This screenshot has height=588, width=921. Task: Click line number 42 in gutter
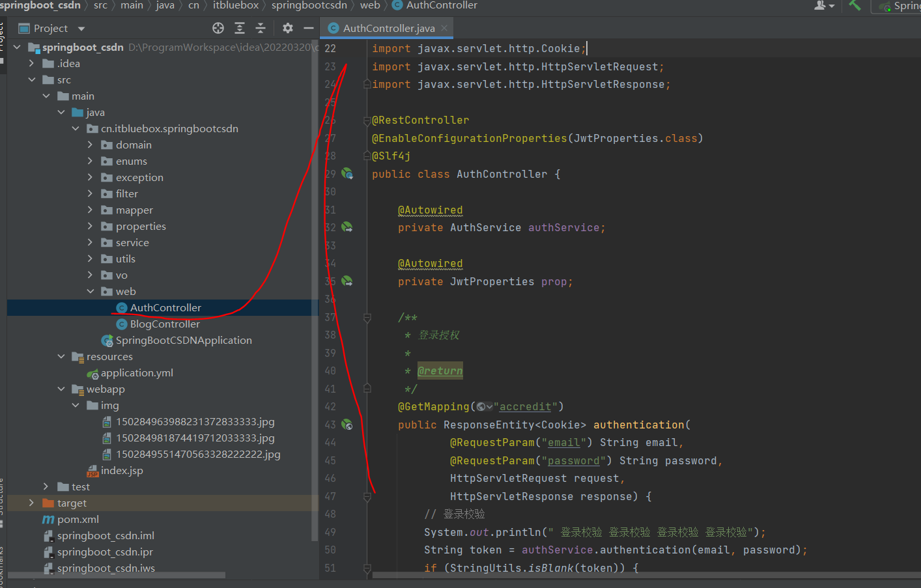(x=330, y=406)
